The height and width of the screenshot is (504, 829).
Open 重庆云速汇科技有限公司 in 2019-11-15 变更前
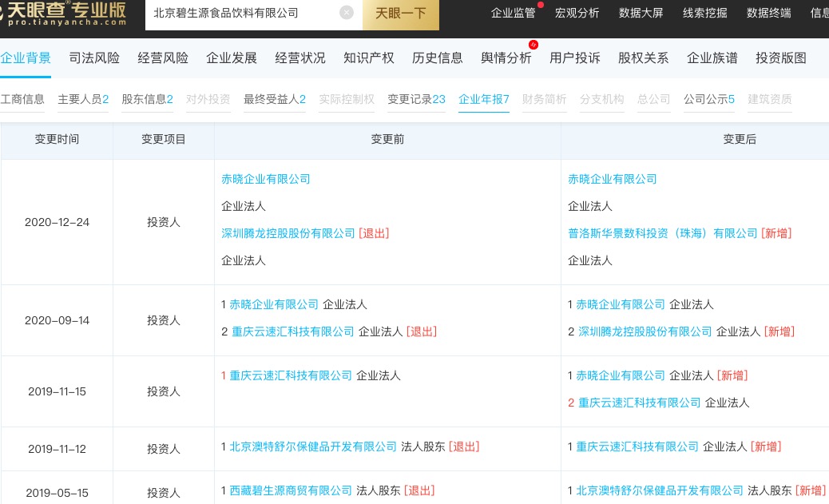291,375
